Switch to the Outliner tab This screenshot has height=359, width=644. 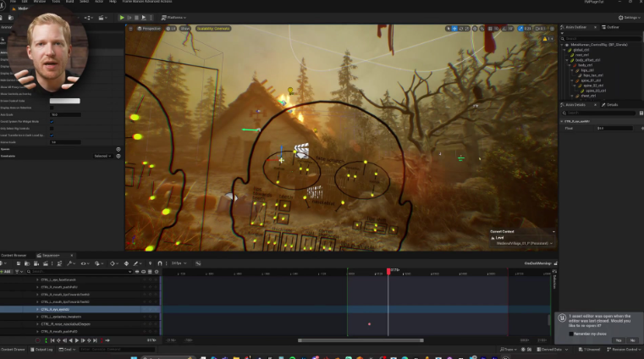[x=611, y=27]
